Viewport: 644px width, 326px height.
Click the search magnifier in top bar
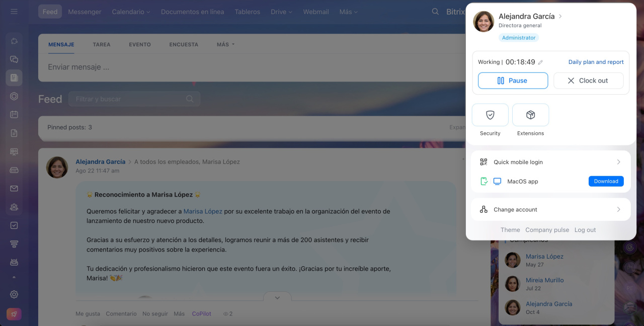click(x=435, y=12)
